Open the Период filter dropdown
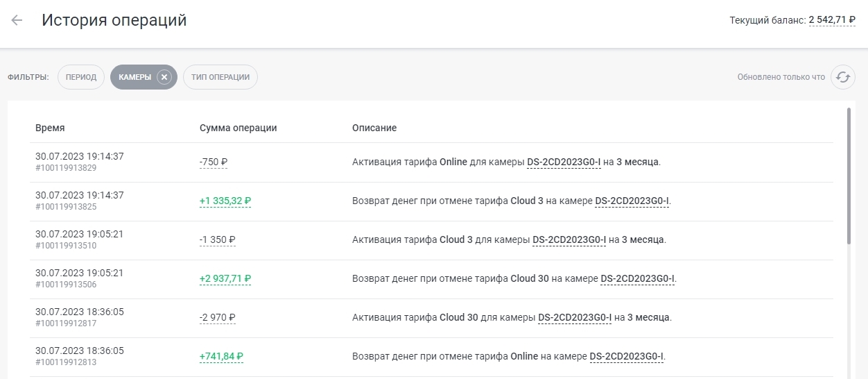Viewport: 868px width, 379px height. pos(81,77)
